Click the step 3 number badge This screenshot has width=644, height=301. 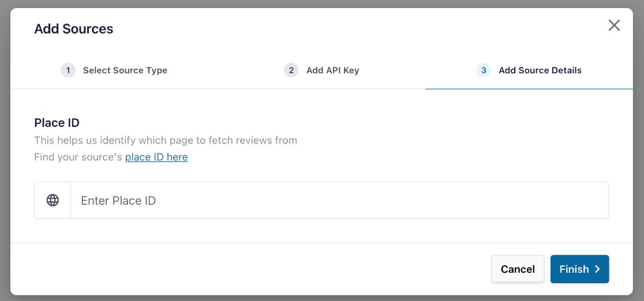(x=484, y=70)
